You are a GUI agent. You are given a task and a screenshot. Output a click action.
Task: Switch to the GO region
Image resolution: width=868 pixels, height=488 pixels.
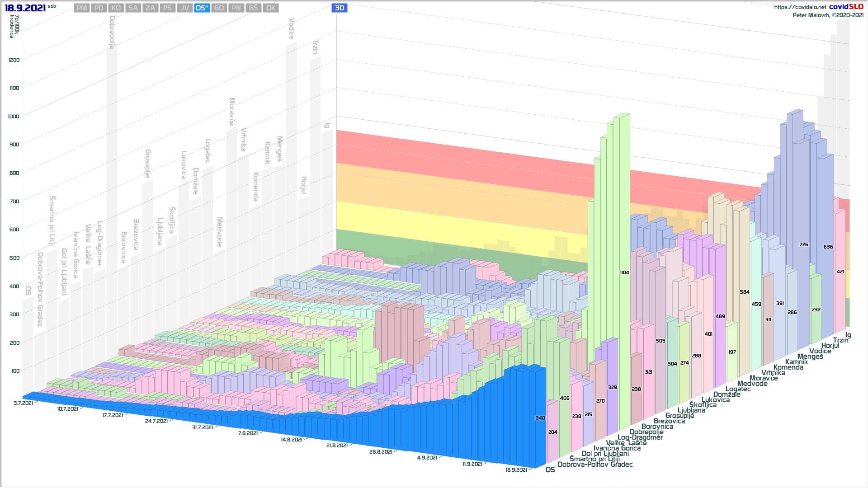click(219, 8)
